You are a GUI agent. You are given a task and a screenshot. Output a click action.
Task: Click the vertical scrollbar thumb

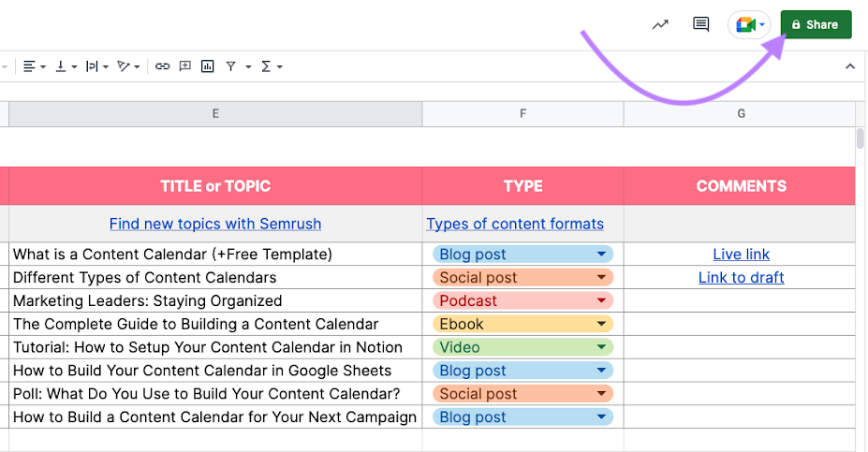coord(861,139)
